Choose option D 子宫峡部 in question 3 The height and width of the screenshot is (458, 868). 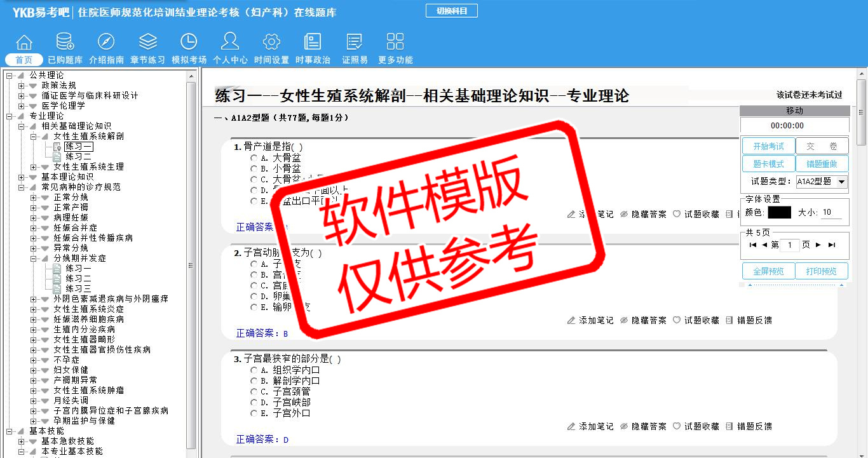point(254,403)
